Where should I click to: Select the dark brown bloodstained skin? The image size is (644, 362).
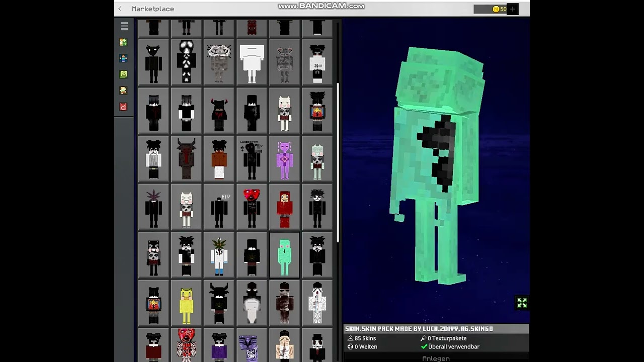(x=284, y=304)
